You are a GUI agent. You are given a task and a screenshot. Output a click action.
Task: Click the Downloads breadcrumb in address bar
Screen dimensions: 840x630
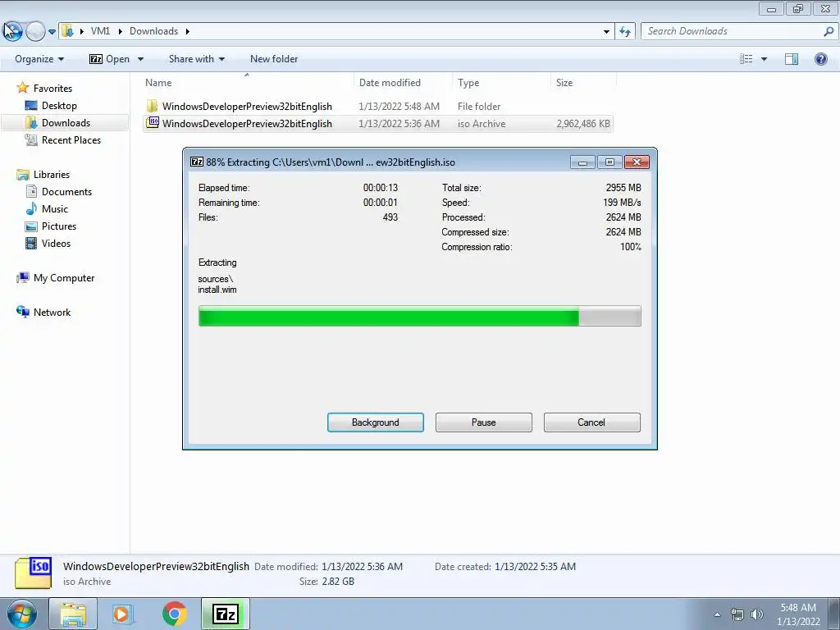(153, 31)
